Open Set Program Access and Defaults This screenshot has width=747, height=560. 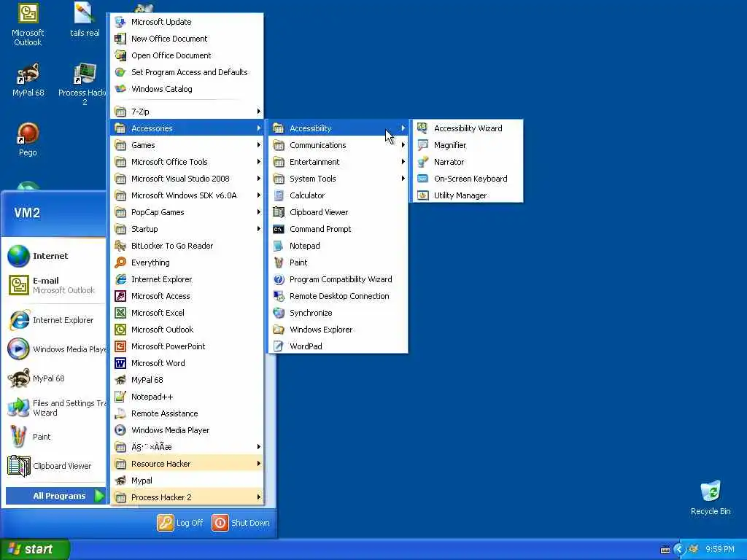187,72
